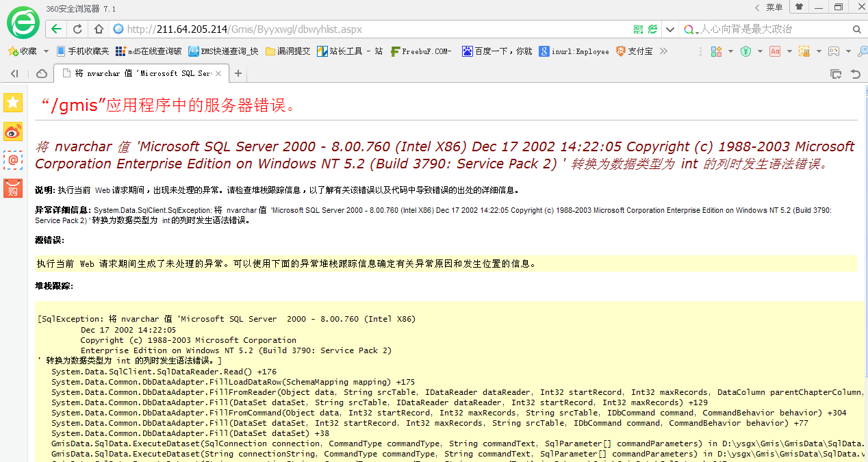Expand the address bar history dropdown

tap(670, 29)
